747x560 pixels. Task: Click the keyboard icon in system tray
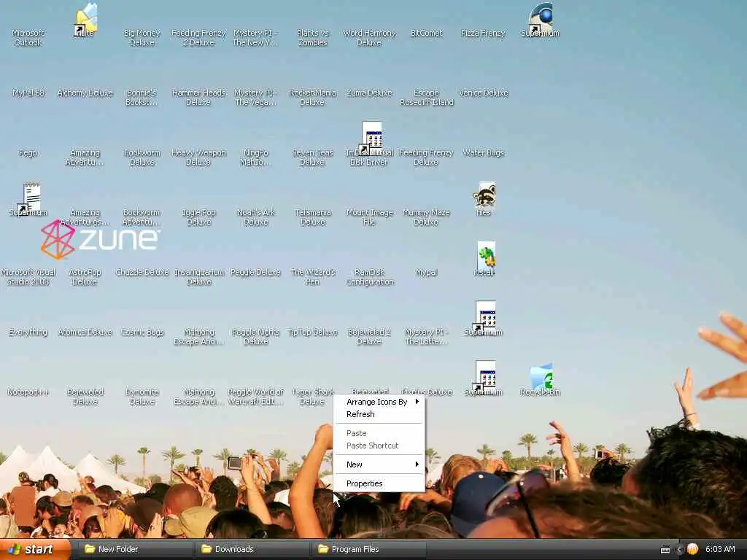point(665,550)
